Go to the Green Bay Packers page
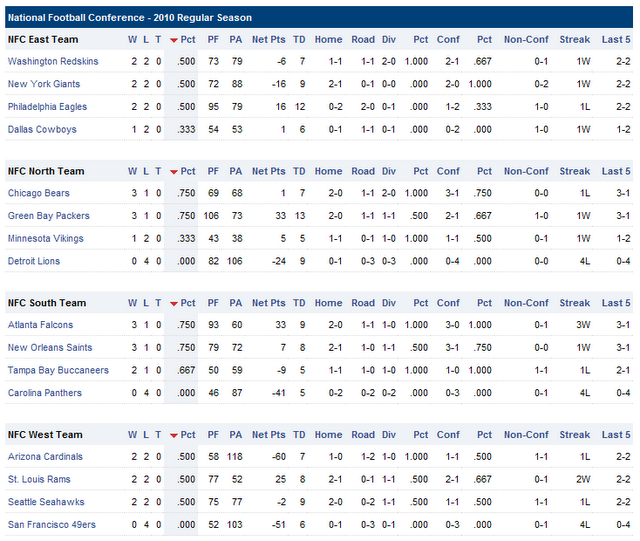The height and width of the screenshot is (541, 640). coord(48,216)
